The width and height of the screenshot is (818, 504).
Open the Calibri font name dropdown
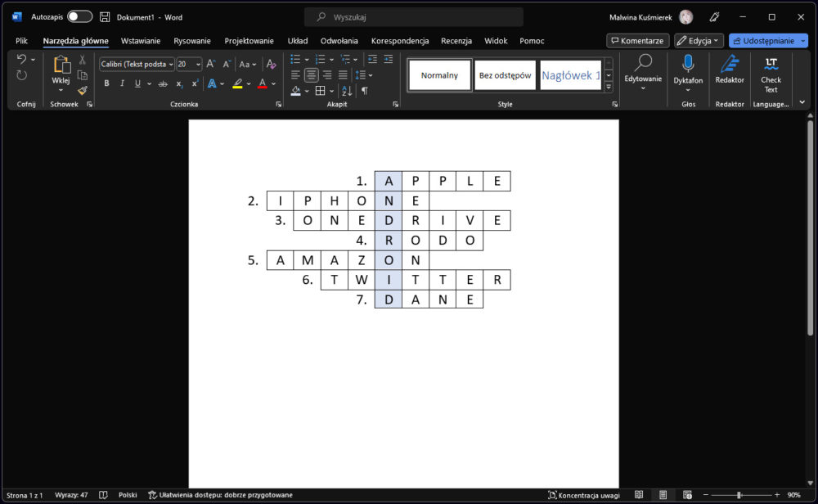(x=171, y=65)
